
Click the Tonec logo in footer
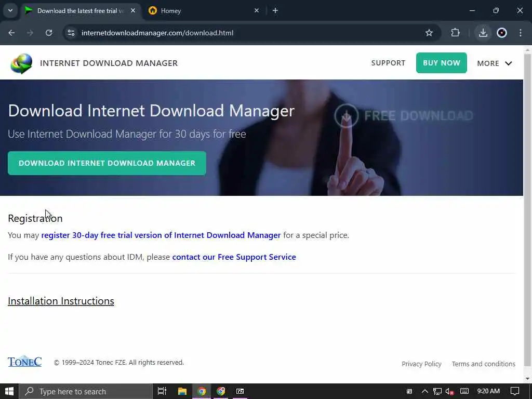25,362
